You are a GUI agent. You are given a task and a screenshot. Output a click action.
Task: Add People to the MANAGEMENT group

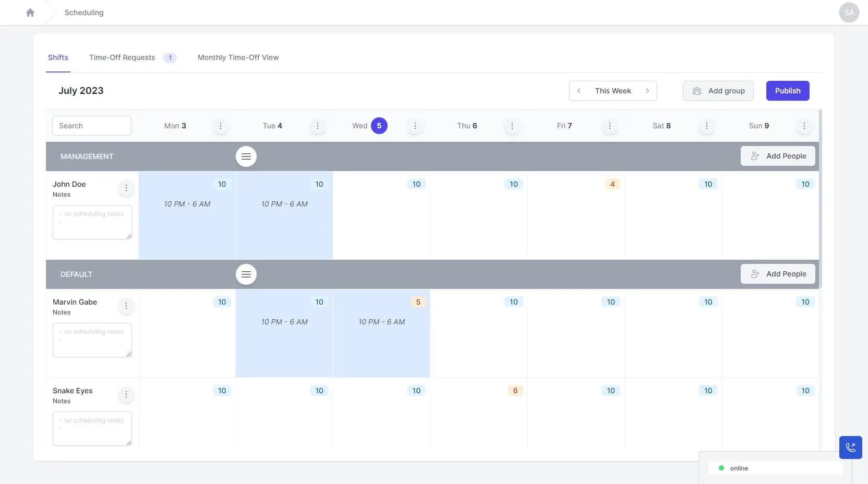coord(778,156)
